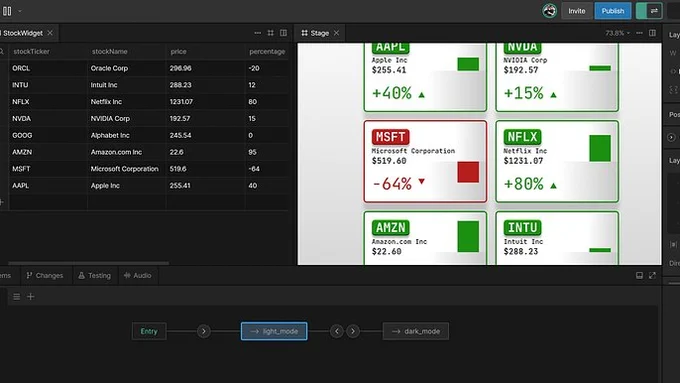The image size is (680, 383).
Task: Select the Intuit Inc name cell
Action: tap(126, 85)
